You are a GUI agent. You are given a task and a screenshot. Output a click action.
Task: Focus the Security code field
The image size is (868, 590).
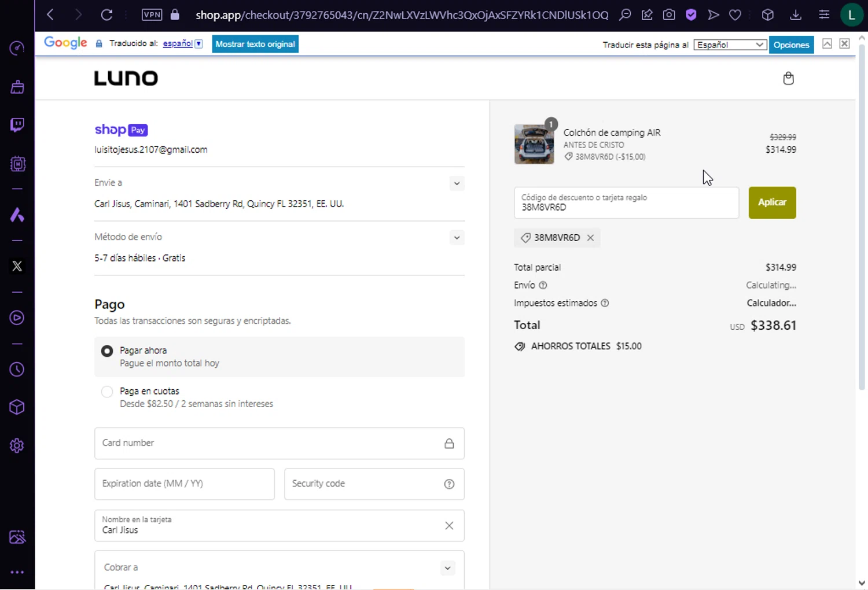point(374,484)
